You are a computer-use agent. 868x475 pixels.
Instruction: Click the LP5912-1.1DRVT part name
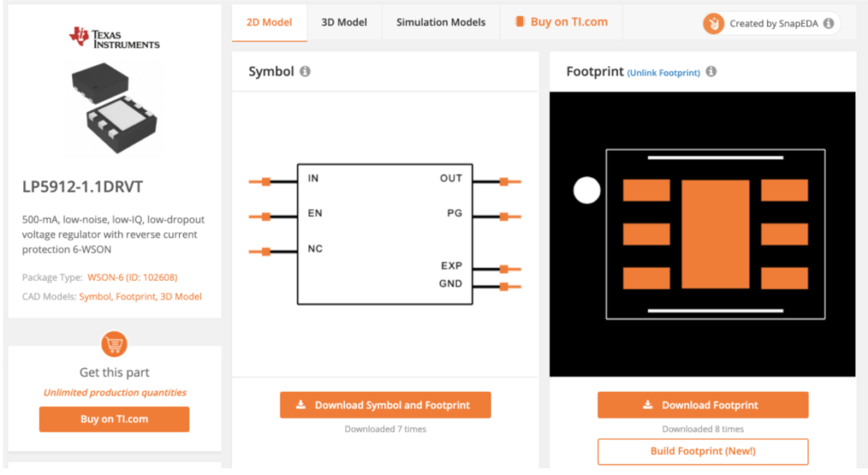coord(82,187)
